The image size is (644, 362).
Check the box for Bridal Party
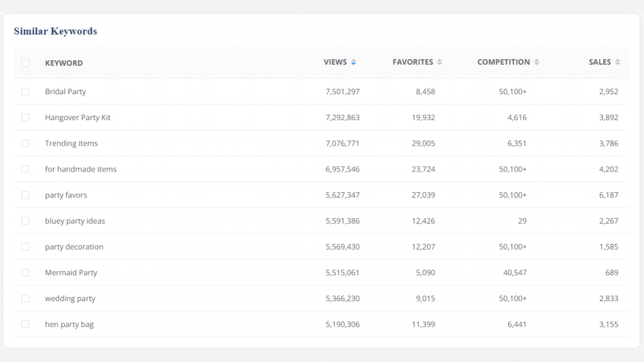[25, 92]
